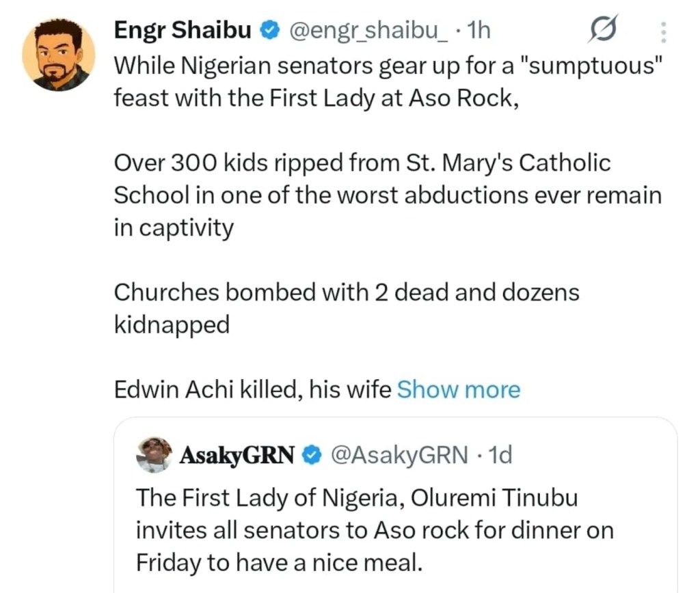Viewport: 700px width, 593px height.
Task: Select the AsakyGRN display name
Action: [237, 456]
